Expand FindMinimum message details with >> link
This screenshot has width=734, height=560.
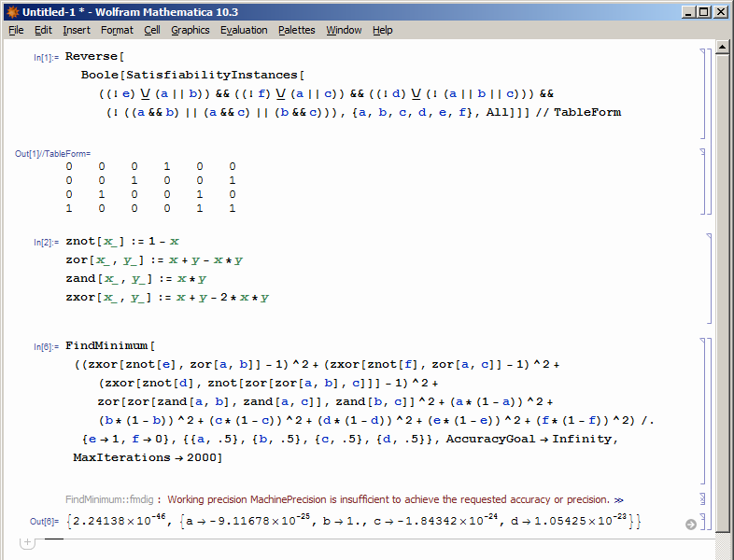click(x=618, y=499)
